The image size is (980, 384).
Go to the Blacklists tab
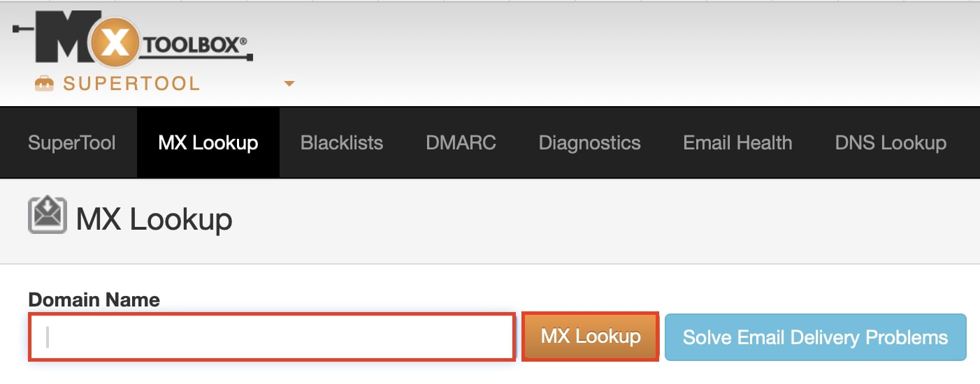tap(341, 143)
